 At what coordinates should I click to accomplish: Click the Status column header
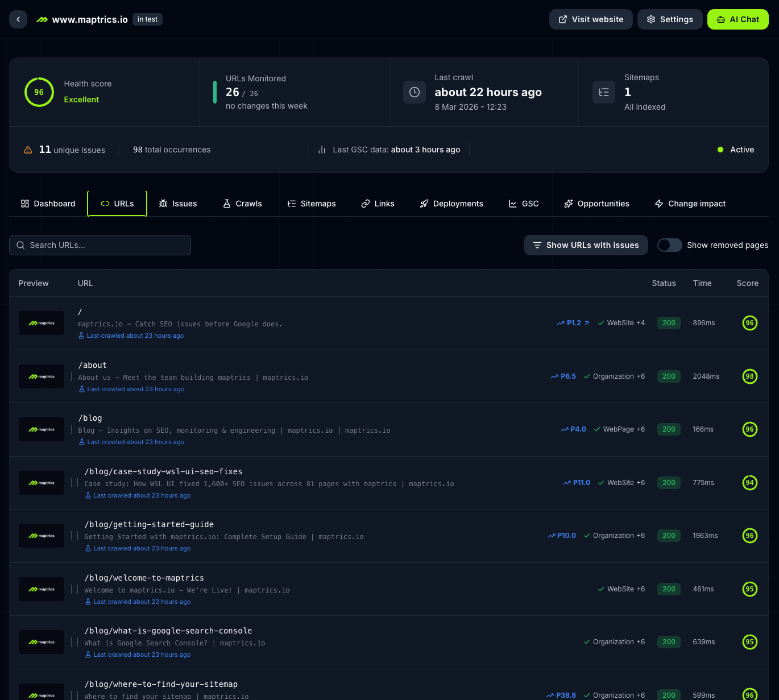pyautogui.click(x=664, y=283)
